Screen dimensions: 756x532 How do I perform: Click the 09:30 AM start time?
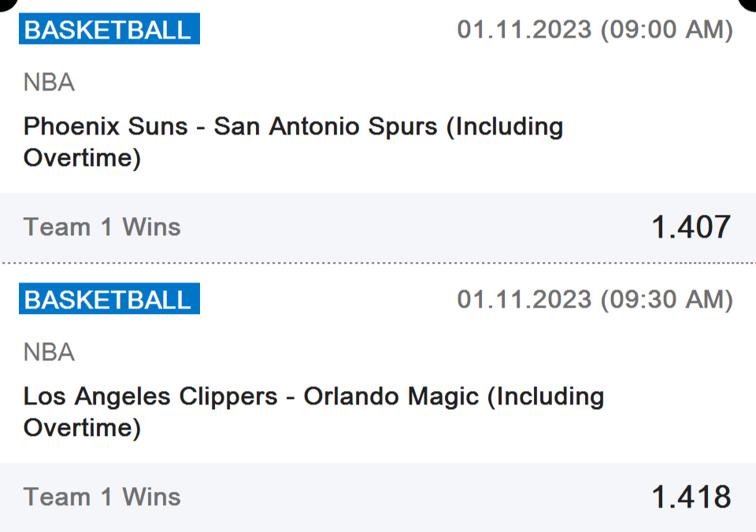pyautogui.click(x=666, y=300)
